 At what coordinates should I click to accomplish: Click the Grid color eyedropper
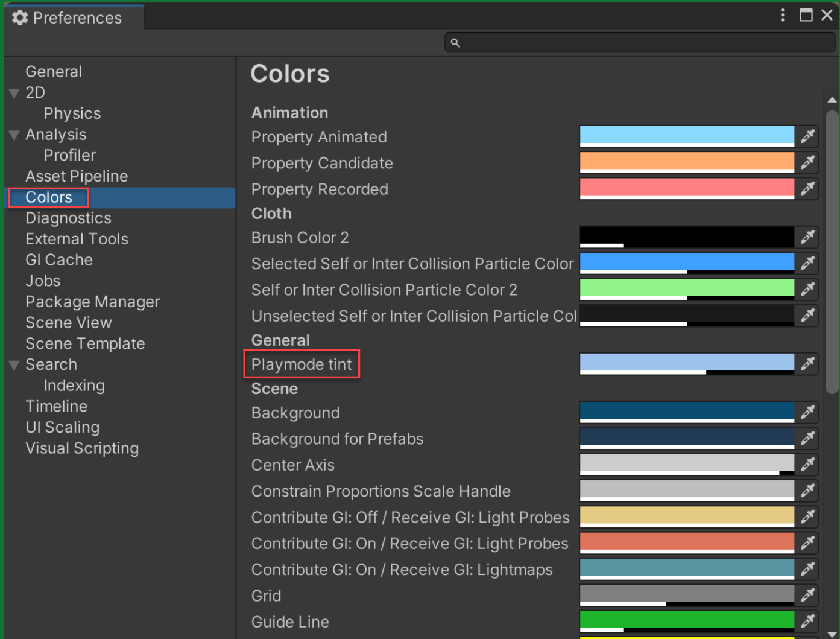point(807,596)
